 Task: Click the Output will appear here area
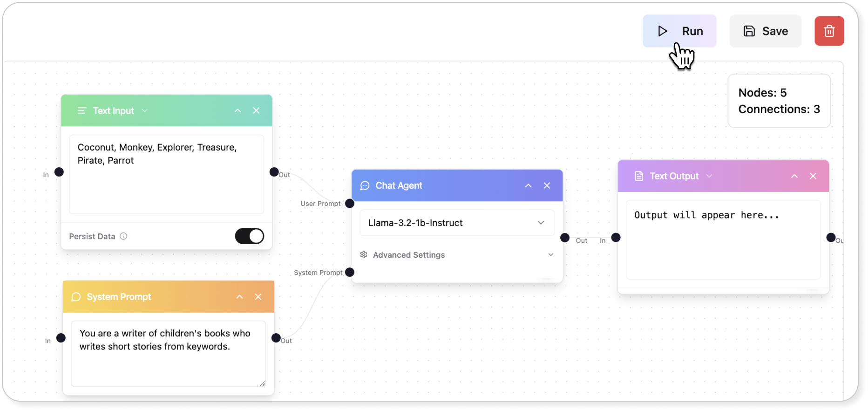pyautogui.click(x=723, y=240)
